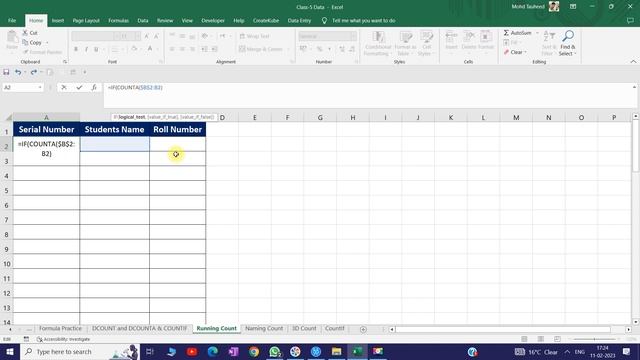This screenshot has height=360, width=640.
Task: Open Insert Function fx dialog
Action: coord(94,87)
